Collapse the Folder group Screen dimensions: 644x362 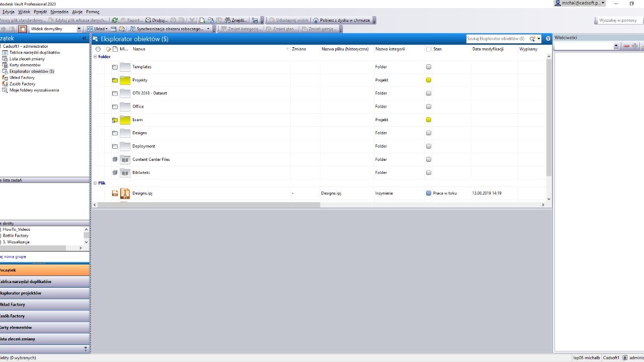point(95,57)
